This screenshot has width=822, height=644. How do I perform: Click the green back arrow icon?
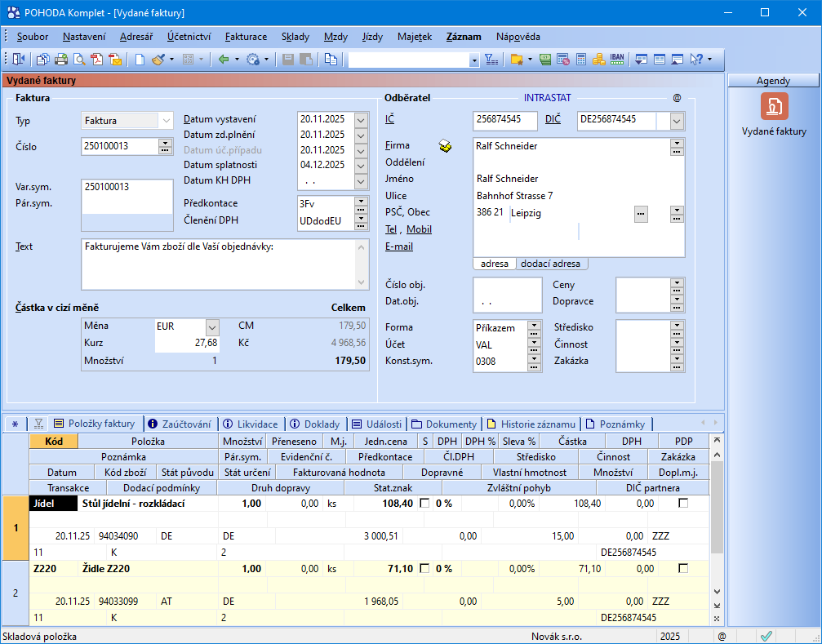click(224, 60)
